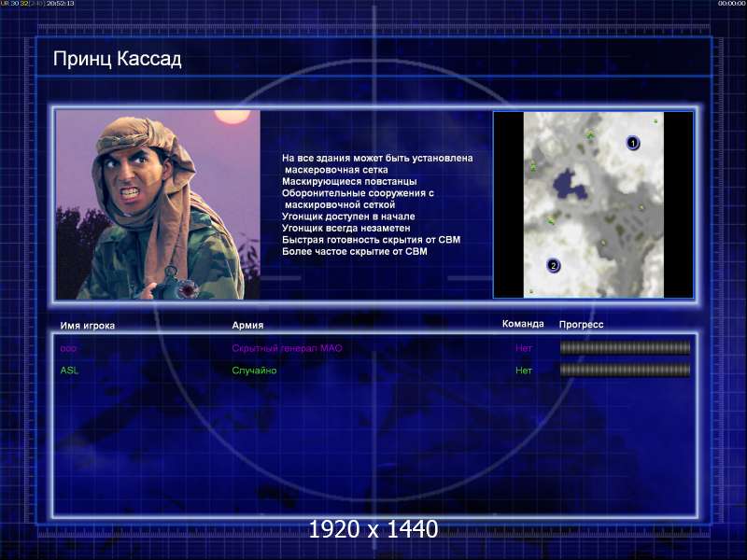Image resolution: width=747 pixels, height=560 pixels.
Task: Click start position marker 1 on minimap
Action: 633,143
